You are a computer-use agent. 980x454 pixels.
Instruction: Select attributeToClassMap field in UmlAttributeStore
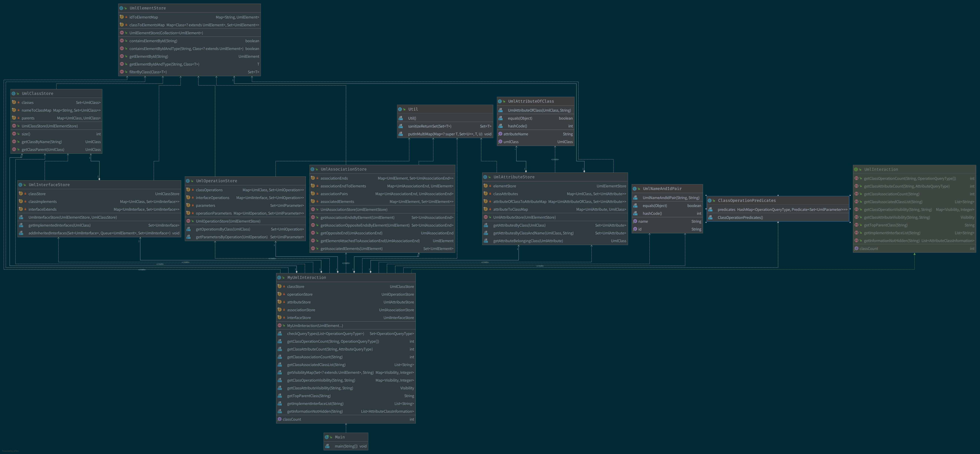pyautogui.click(x=510, y=210)
